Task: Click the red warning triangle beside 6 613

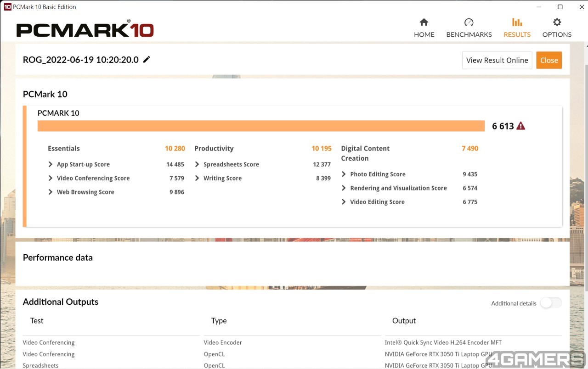Action: click(520, 126)
